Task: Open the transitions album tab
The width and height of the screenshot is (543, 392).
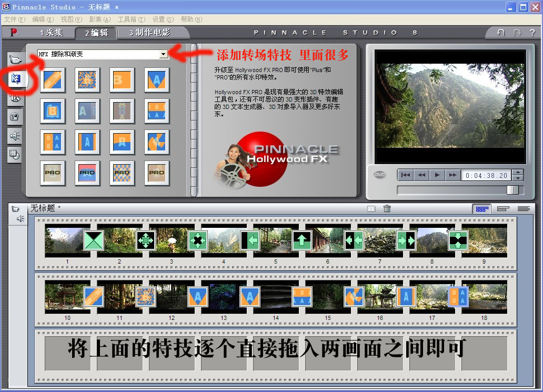Action: point(16,79)
